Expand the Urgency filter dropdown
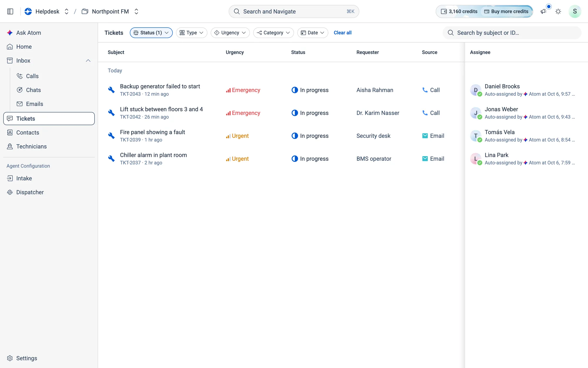 (x=230, y=33)
